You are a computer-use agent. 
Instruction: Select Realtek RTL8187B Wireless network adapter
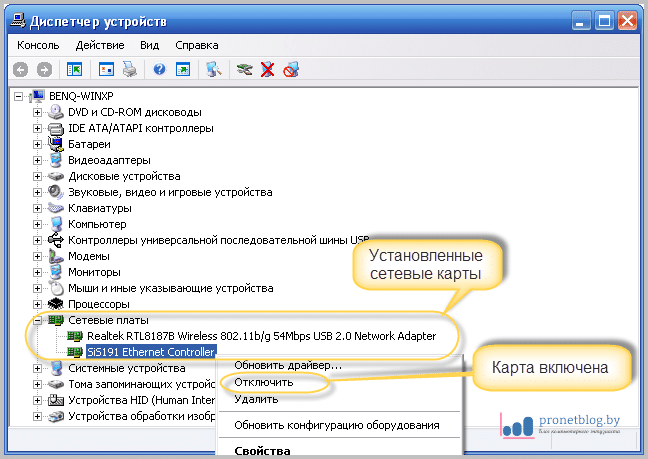click(260, 336)
